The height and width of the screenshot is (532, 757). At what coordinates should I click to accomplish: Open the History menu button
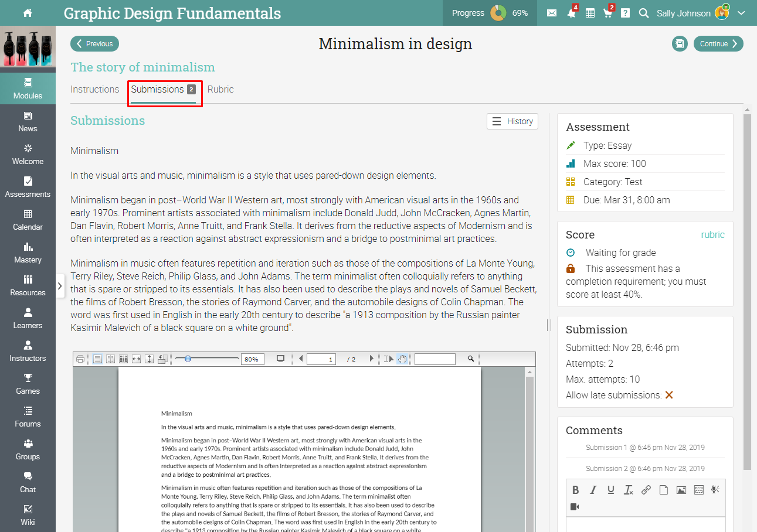pyautogui.click(x=512, y=121)
